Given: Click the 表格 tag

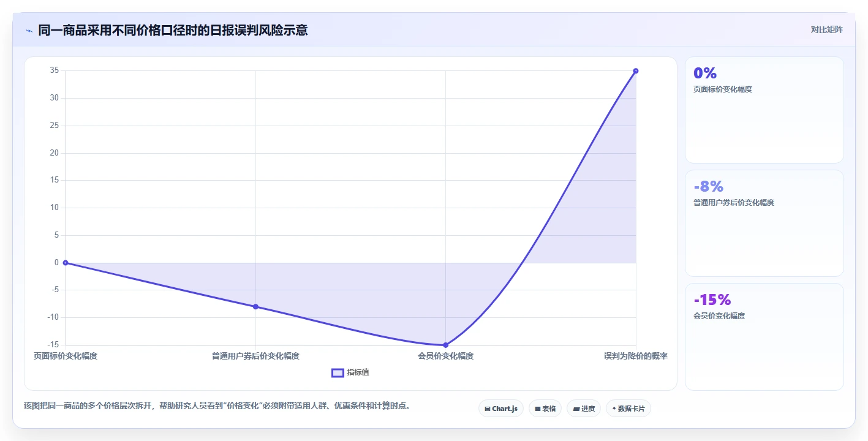Looking at the screenshot, I should [x=545, y=409].
